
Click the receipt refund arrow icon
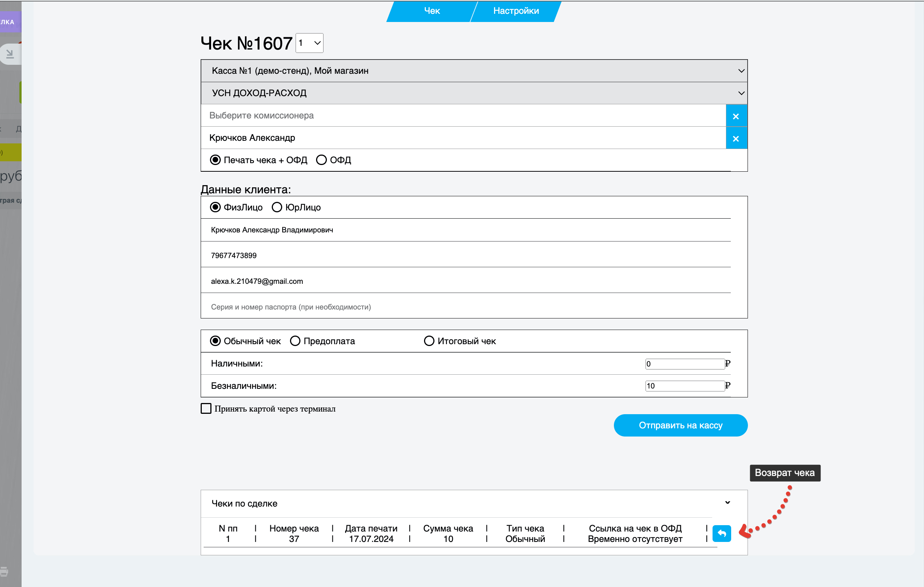[721, 533]
